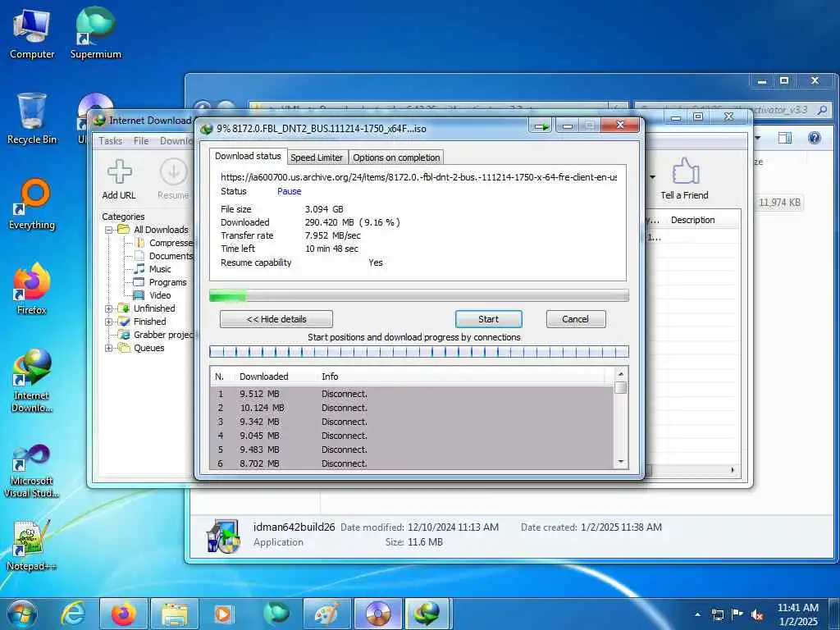Image resolution: width=840 pixels, height=630 pixels.
Task: Open the Options on completion tab
Action: tap(396, 157)
